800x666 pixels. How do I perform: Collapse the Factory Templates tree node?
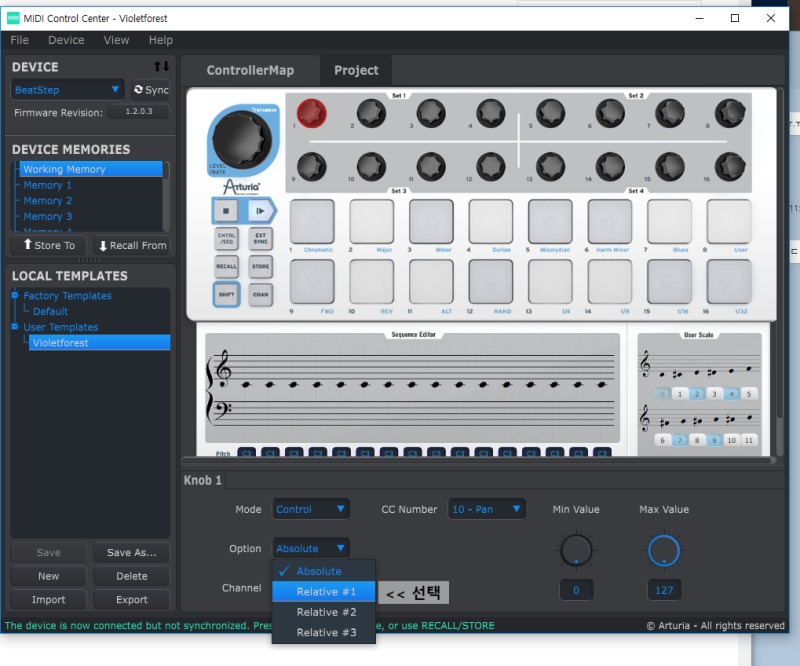pyautogui.click(x=15, y=295)
